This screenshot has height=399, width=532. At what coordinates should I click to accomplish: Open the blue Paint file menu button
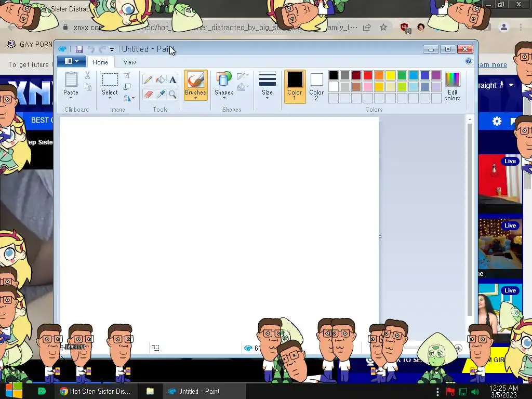(x=71, y=61)
